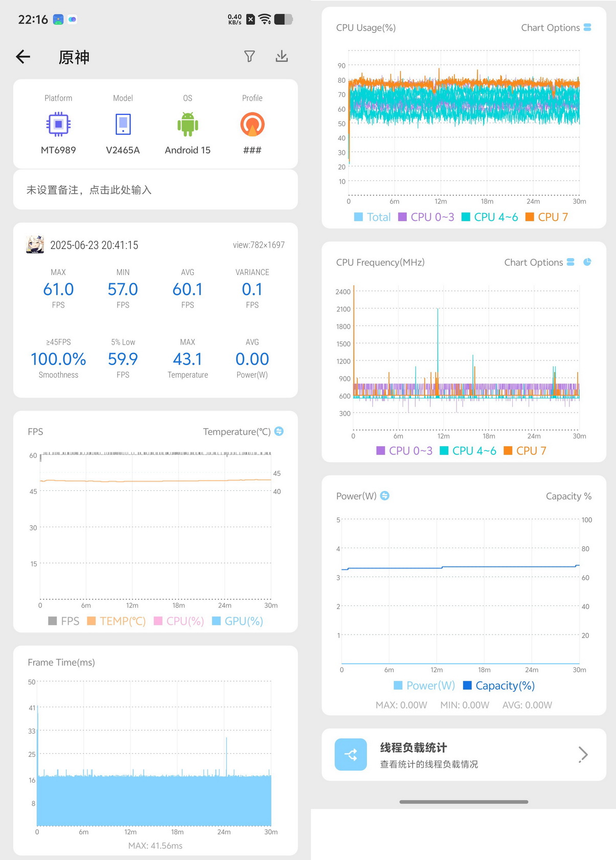The width and height of the screenshot is (616, 860).
Task: Toggle CPU 7 legend in CPU Frequency chart
Action: 525,450
